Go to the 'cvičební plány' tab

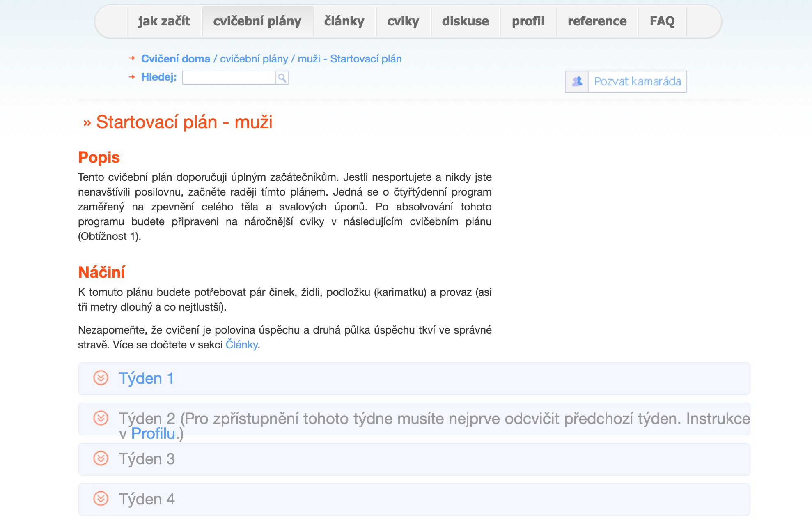(257, 21)
